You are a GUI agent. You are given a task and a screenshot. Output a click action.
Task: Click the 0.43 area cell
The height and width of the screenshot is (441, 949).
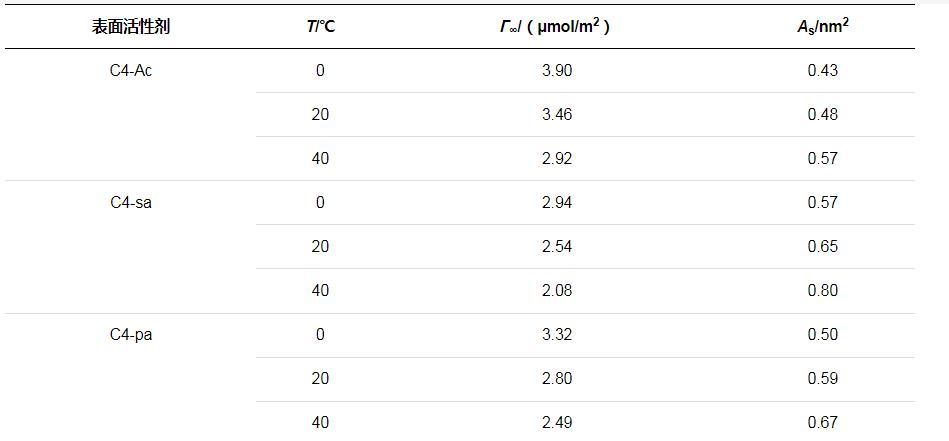click(x=822, y=71)
